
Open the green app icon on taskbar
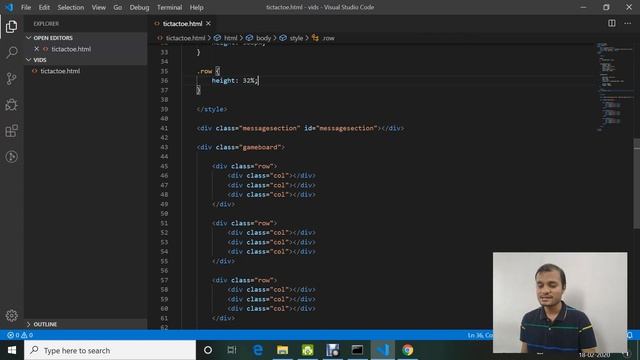[307, 350]
